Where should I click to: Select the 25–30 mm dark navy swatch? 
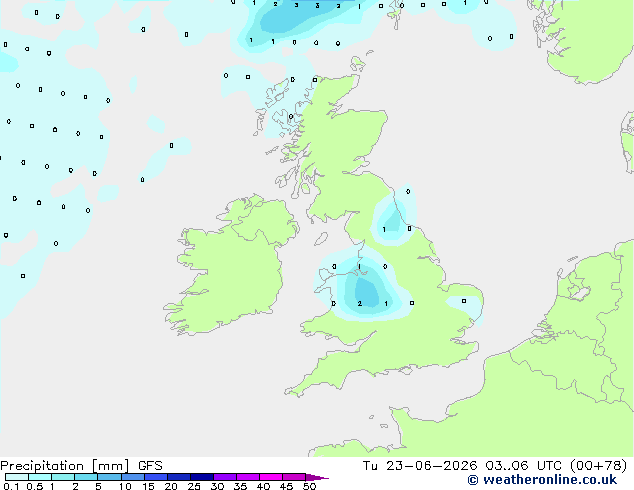click(x=202, y=477)
